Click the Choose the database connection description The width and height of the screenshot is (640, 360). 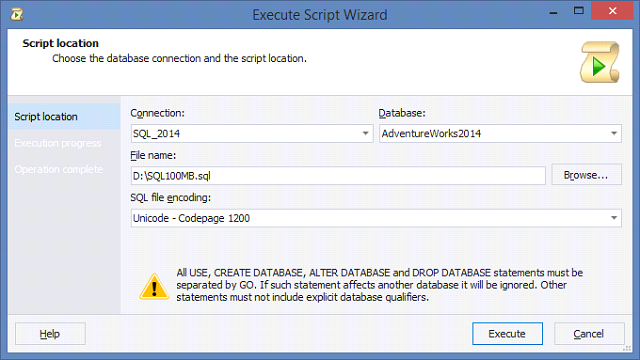pos(179,58)
